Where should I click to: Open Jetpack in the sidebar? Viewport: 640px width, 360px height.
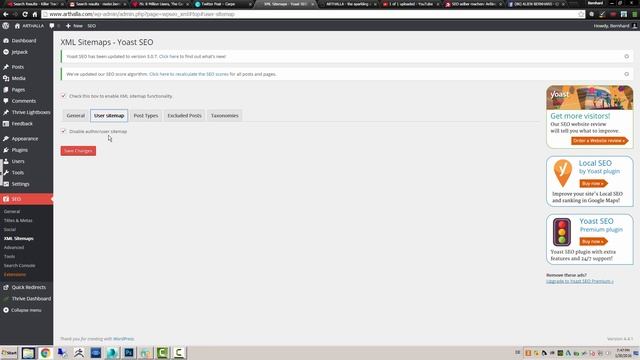[19, 52]
